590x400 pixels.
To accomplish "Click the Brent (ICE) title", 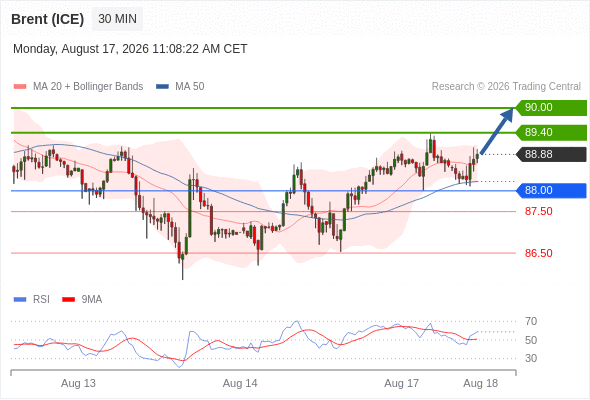I will tap(47, 19).
